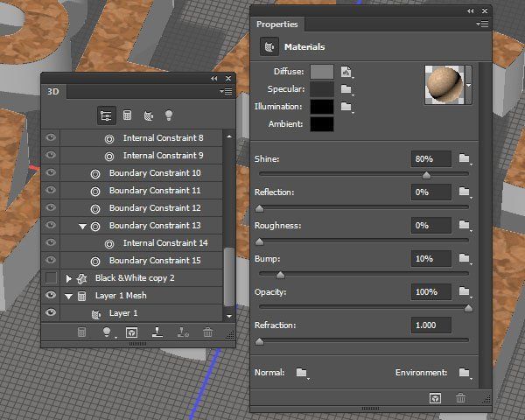Hide Layer 1 Mesh with eye icon

[51, 295]
